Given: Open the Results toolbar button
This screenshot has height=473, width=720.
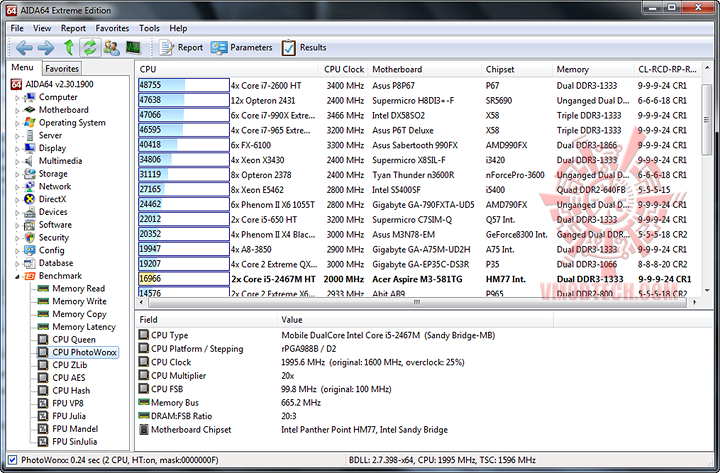Looking at the screenshot, I should coord(304,47).
